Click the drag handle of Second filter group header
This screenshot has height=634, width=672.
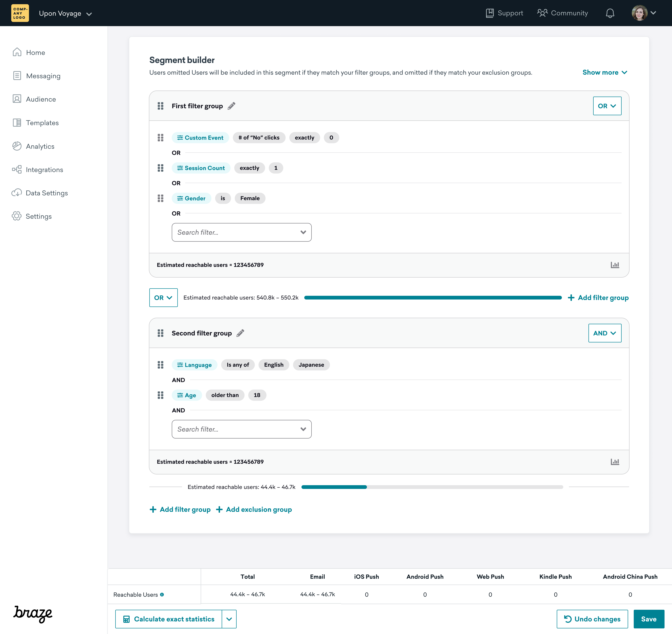[x=161, y=333]
